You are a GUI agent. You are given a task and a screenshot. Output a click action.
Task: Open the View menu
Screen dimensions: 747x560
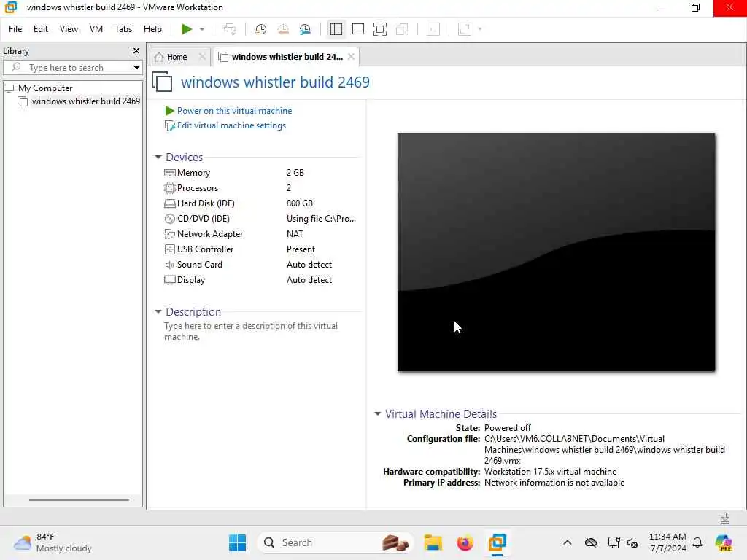click(69, 29)
